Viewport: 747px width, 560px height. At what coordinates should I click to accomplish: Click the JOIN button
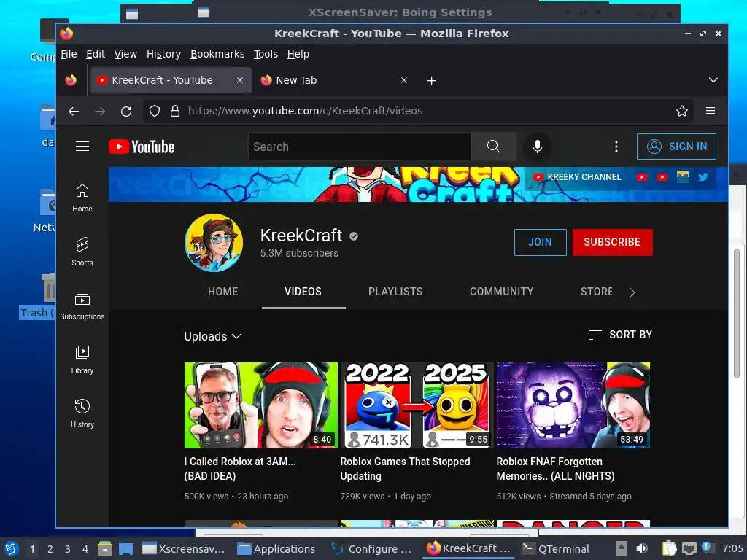click(x=540, y=242)
